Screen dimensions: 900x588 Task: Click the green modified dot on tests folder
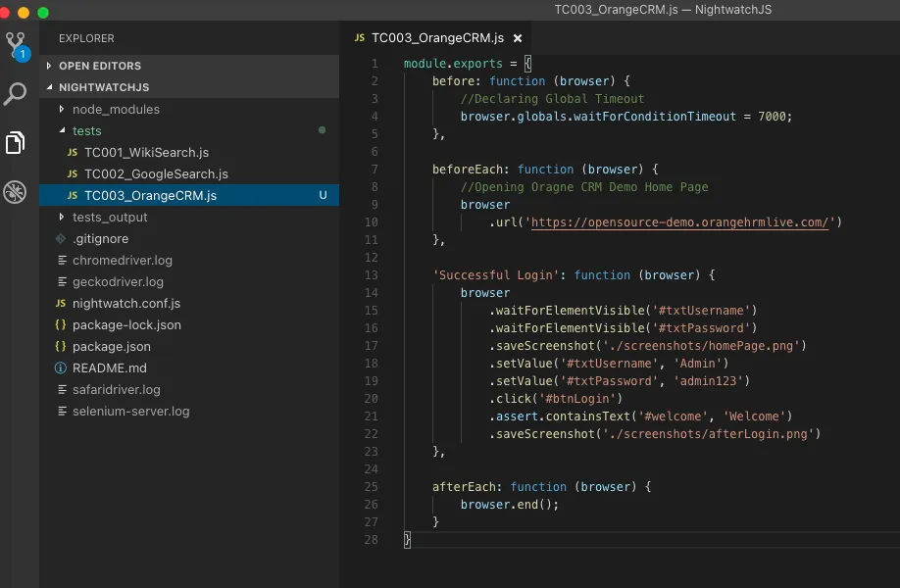pos(322,130)
